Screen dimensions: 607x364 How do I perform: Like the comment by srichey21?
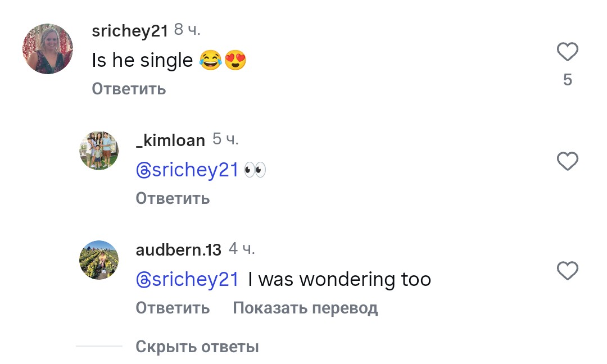(x=567, y=52)
